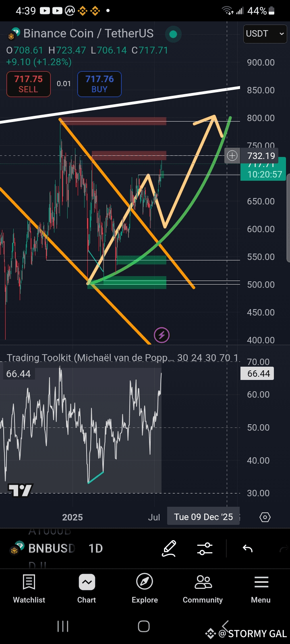The width and height of the screenshot is (290, 644).
Task: Tap the battery 44% status indicator
Action: pos(261,11)
